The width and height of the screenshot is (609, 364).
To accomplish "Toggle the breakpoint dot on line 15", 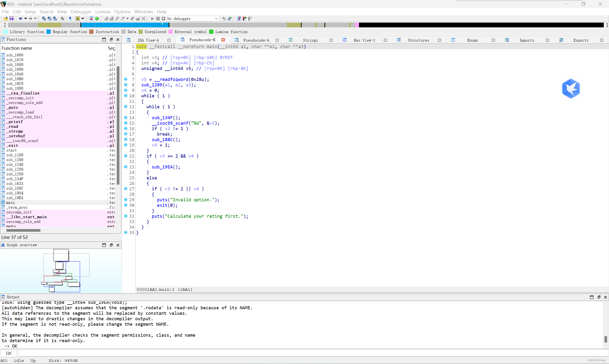I will point(126,123).
